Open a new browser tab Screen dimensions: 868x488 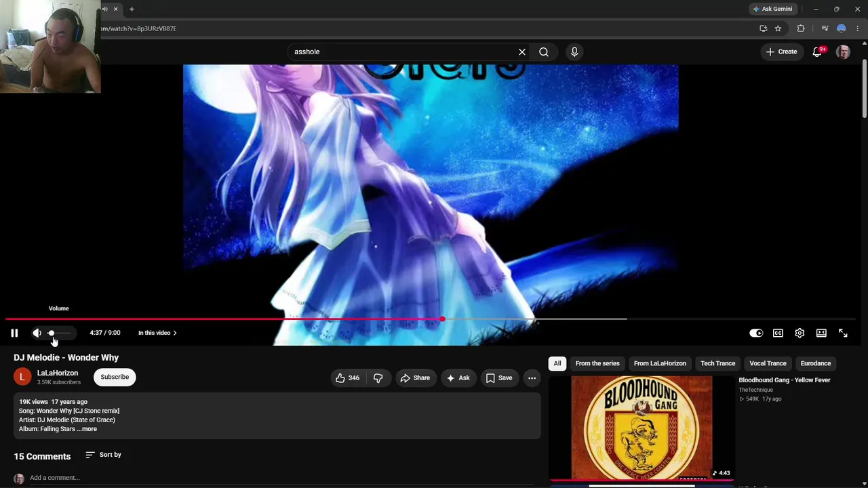[132, 9]
